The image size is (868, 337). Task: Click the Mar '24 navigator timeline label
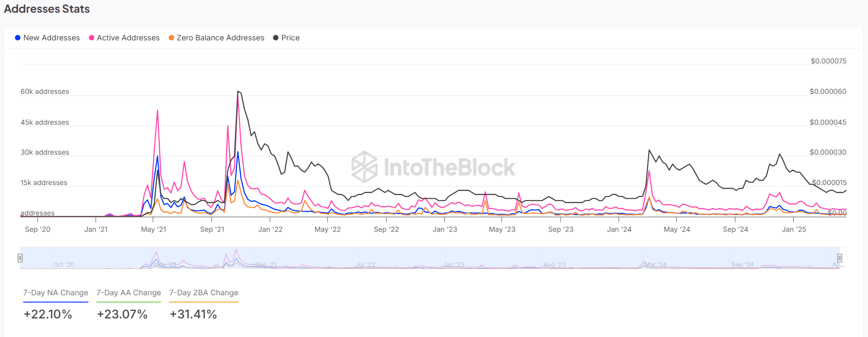pos(655,264)
